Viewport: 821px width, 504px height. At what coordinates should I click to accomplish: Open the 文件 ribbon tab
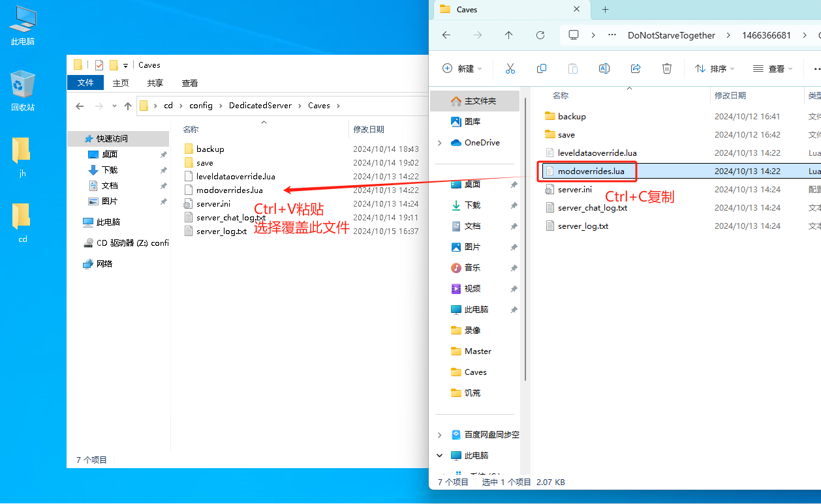coord(85,83)
